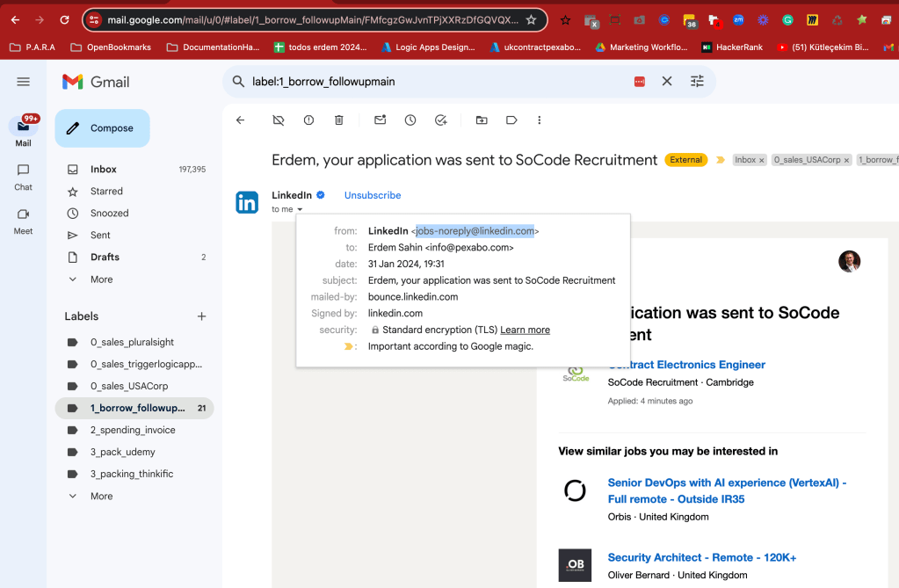Toggle the yellow importance marker beside subject

click(x=720, y=160)
